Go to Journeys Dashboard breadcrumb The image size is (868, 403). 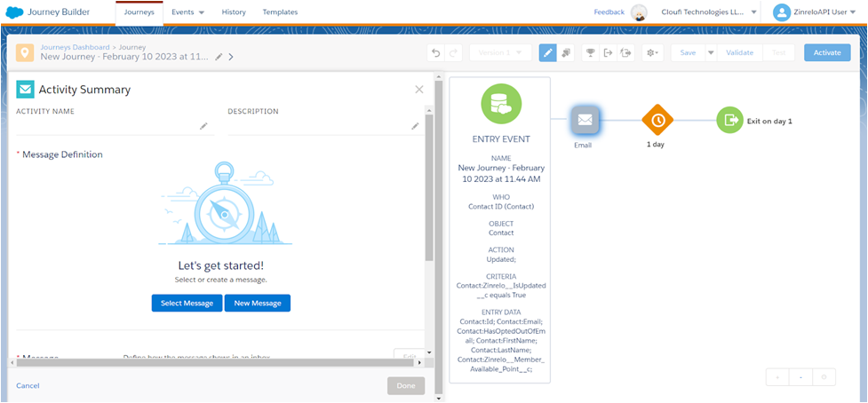coord(75,48)
